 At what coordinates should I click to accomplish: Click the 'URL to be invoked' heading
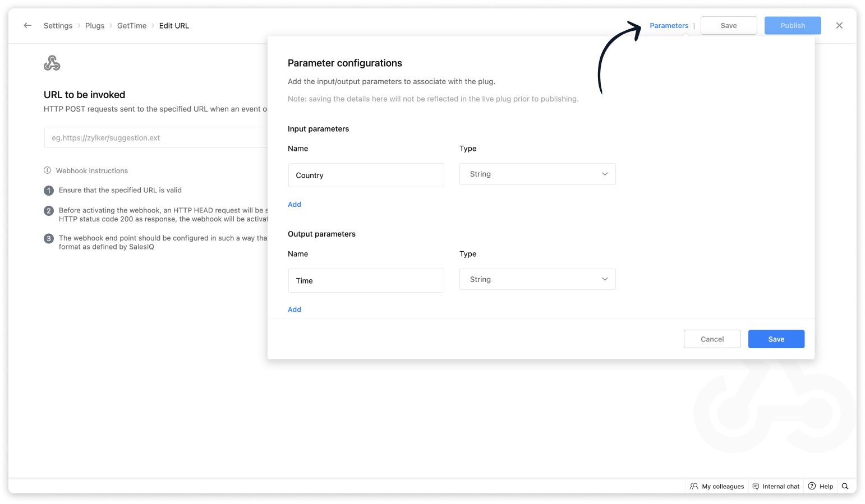(85, 95)
